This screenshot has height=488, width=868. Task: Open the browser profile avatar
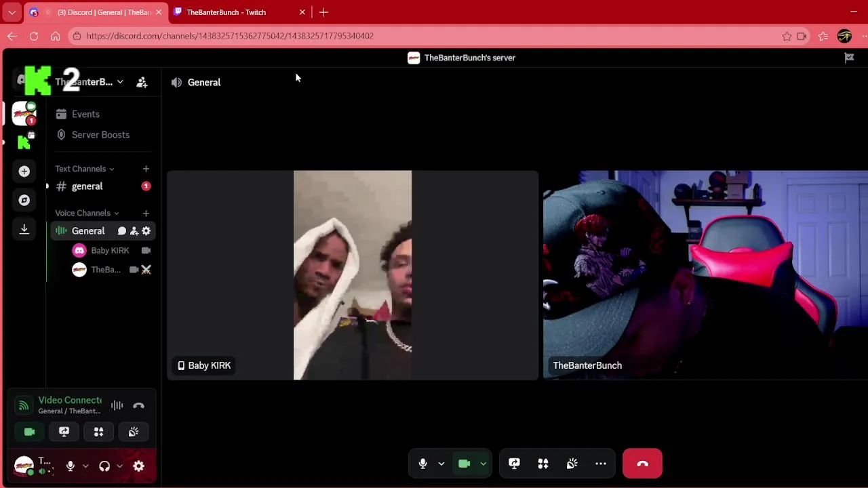pos(844,36)
